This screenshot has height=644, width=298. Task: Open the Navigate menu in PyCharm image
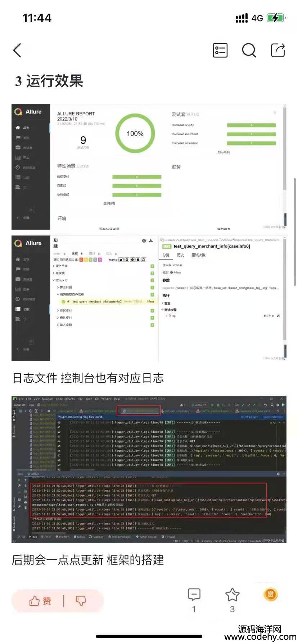point(48,399)
